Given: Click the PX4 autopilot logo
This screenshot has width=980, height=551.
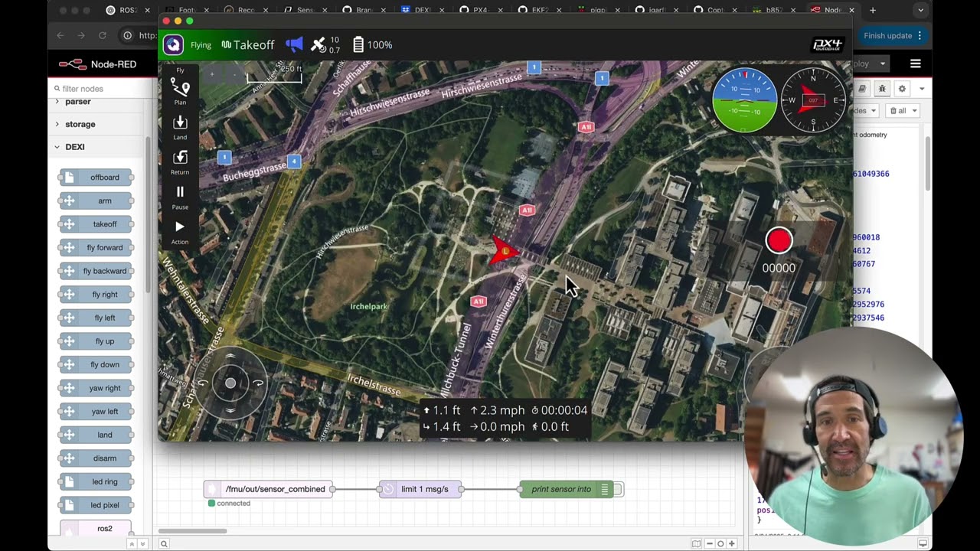Looking at the screenshot, I should [x=827, y=44].
